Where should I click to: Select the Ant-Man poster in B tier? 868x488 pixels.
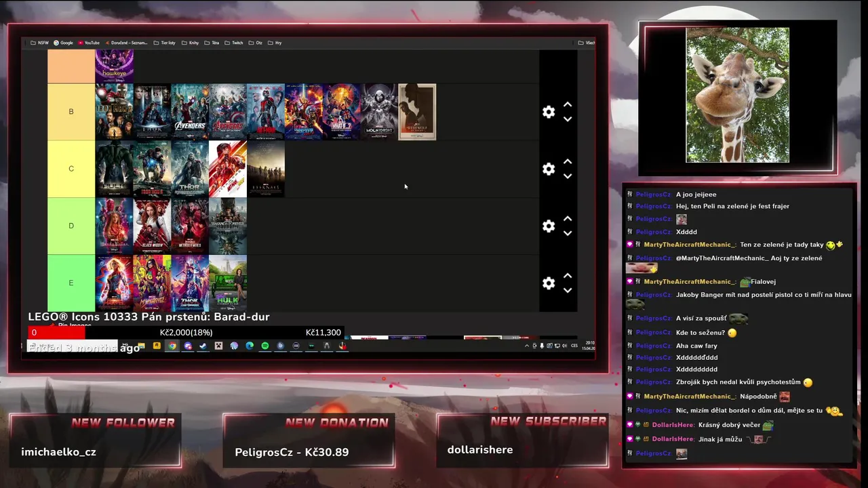(x=266, y=112)
